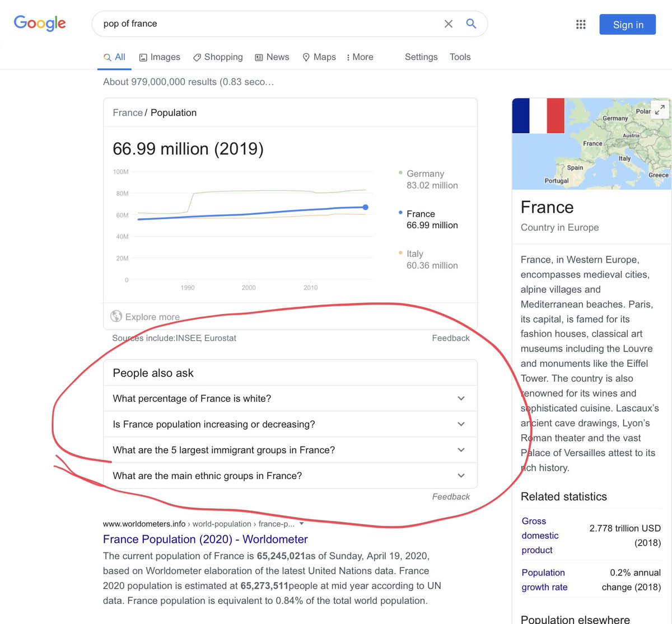Click Gross domestic product link
672x624 pixels.
(540, 536)
